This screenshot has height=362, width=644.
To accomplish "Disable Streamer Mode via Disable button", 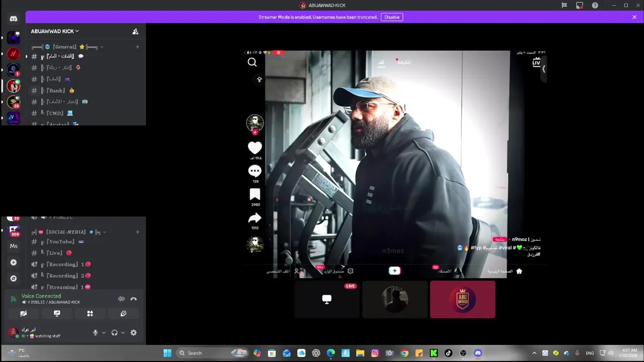I will pos(392,17).
